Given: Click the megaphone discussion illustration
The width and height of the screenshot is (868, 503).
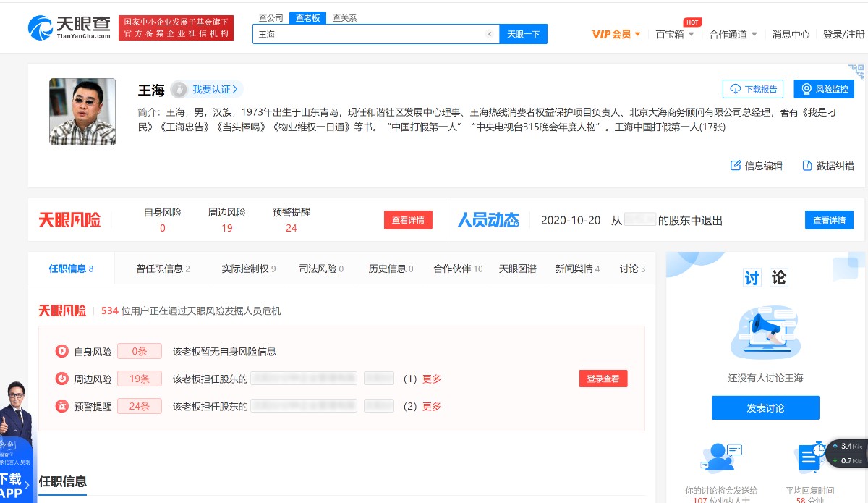Looking at the screenshot, I should [765, 332].
